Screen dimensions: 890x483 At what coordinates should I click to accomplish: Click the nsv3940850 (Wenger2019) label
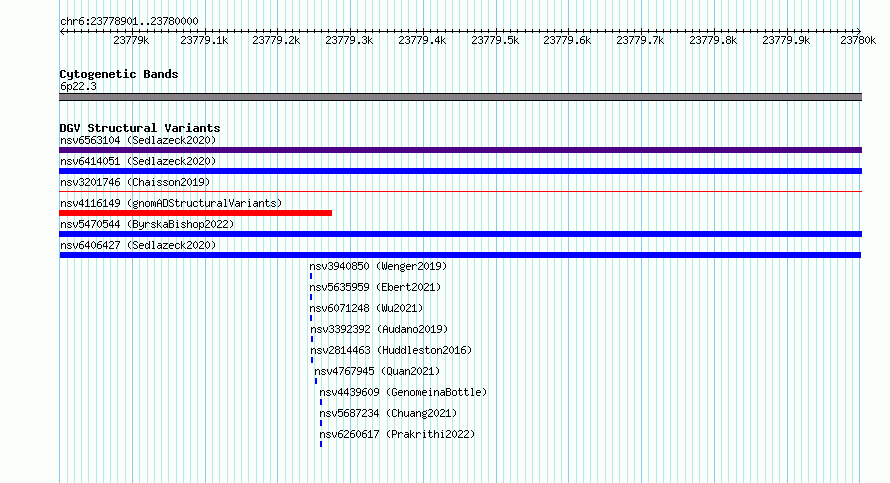(x=378, y=266)
